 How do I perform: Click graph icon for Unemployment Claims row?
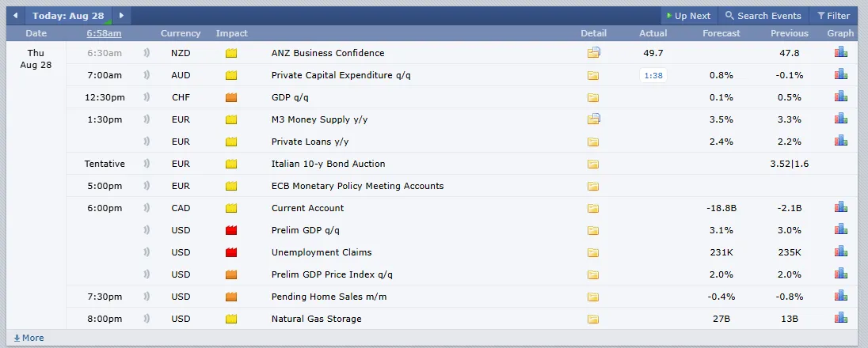(840, 252)
